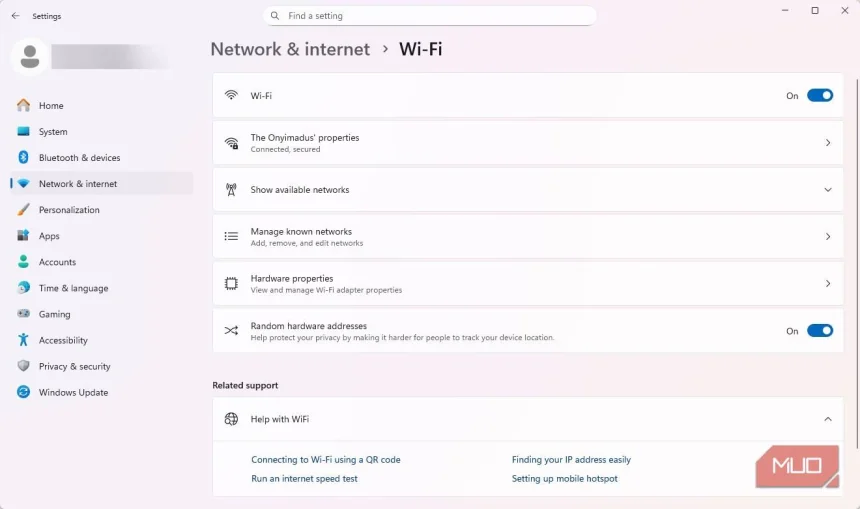
Task: Collapse the Help with WiFi section
Action: pyautogui.click(x=827, y=420)
